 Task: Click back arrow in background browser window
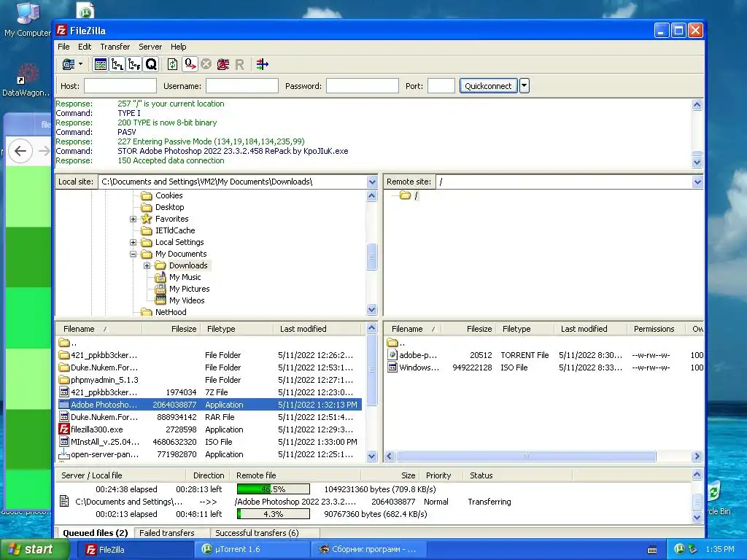[x=20, y=152]
